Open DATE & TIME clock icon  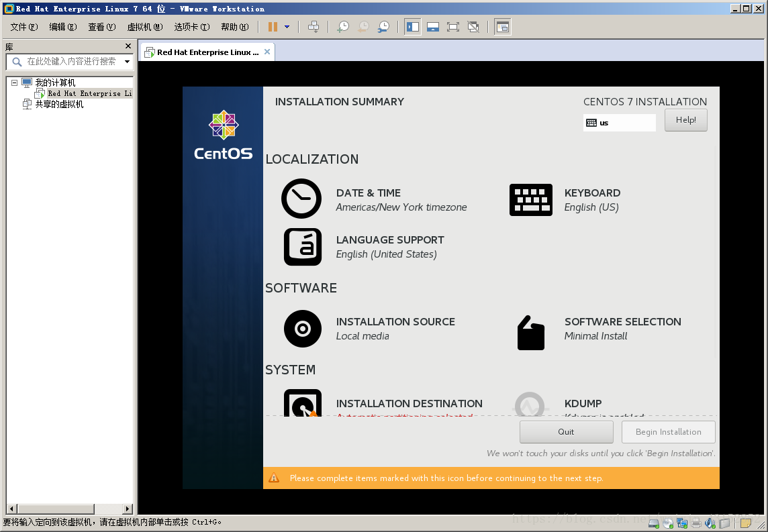(301, 198)
